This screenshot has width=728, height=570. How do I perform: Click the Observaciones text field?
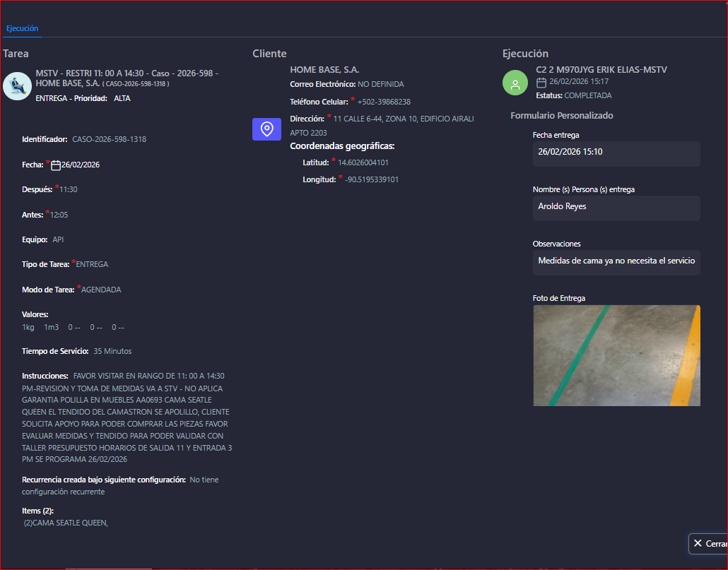click(x=616, y=261)
